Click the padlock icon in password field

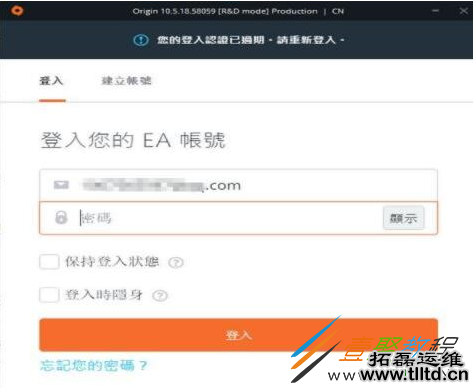pos(61,217)
